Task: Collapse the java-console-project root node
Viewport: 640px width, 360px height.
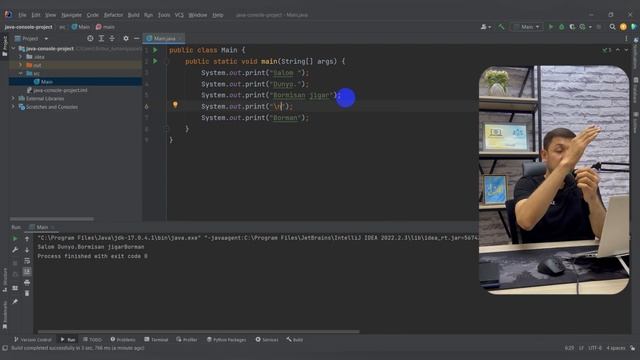Action: coord(13,49)
